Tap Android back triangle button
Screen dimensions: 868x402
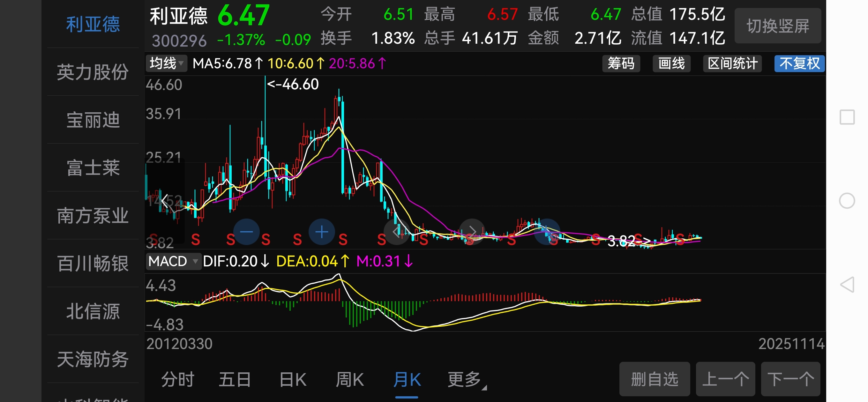(x=847, y=285)
